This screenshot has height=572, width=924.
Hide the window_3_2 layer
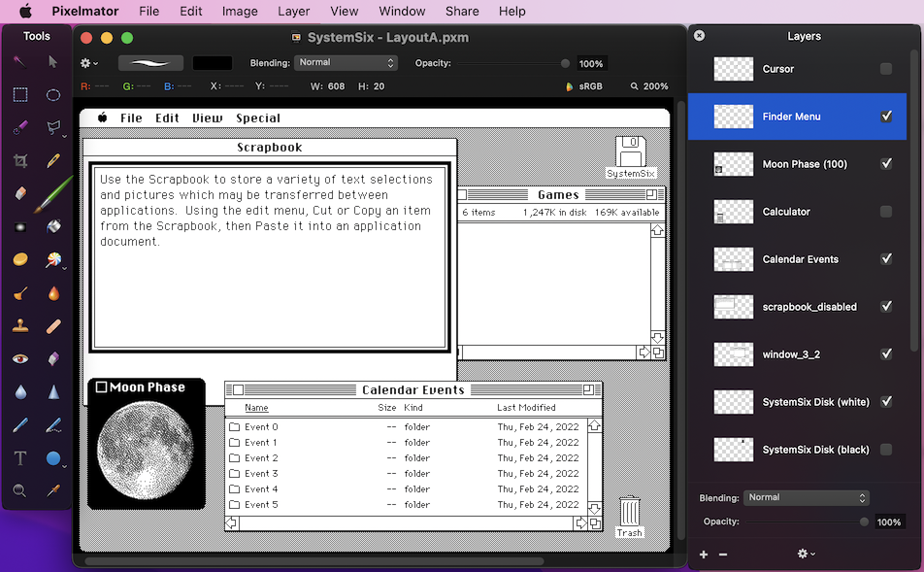pyautogui.click(x=886, y=353)
